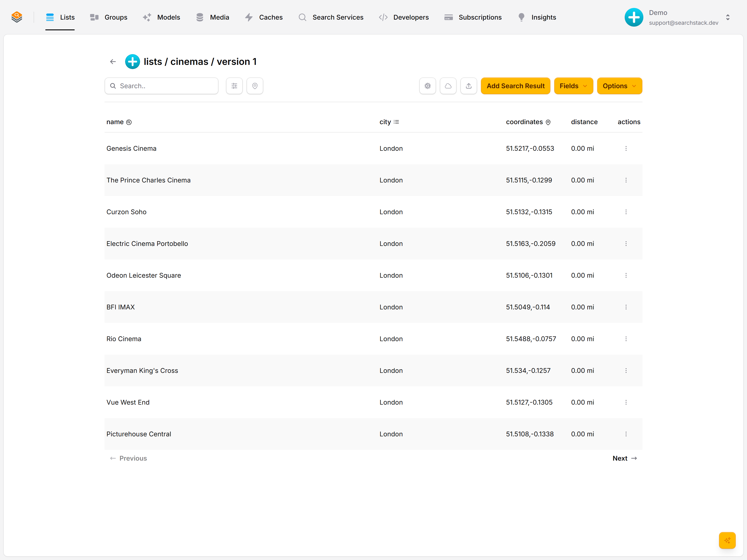Select the Rio Cinema name cell
Viewport: 747px width, 560px height.
tap(124, 339)
